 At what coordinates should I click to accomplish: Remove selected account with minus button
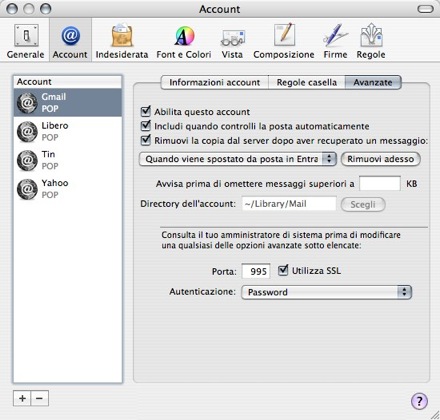click(x=40, y=398)
